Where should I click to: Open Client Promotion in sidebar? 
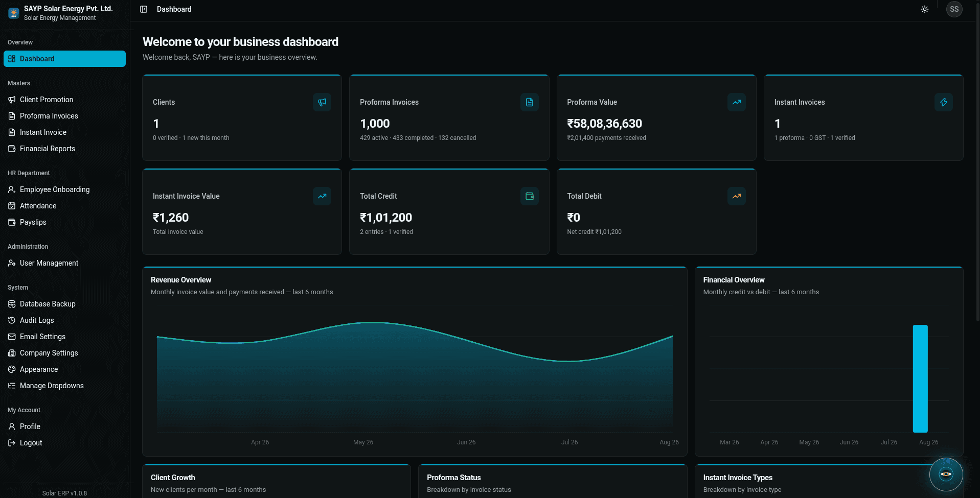click(64, 100)
